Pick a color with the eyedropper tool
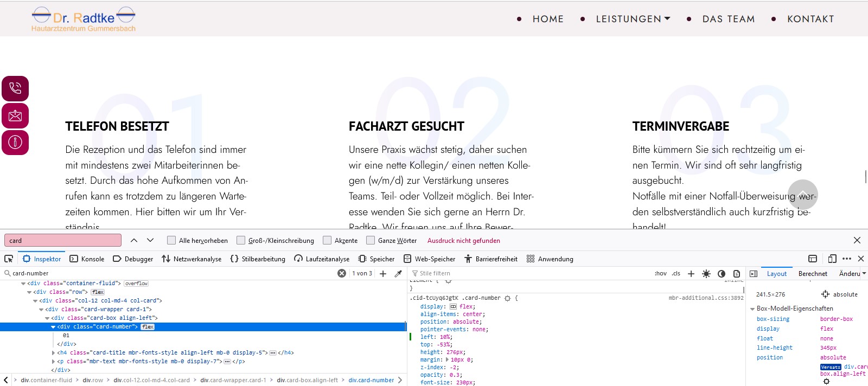Image resolution: width=868 pixels, height=386 pixels. (398, 274)
